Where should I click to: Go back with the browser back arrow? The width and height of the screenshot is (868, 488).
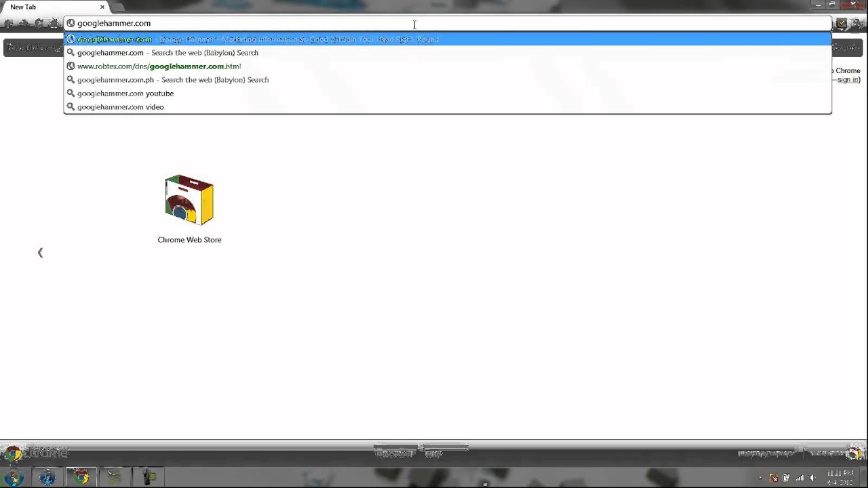click(x=9, y=23)
